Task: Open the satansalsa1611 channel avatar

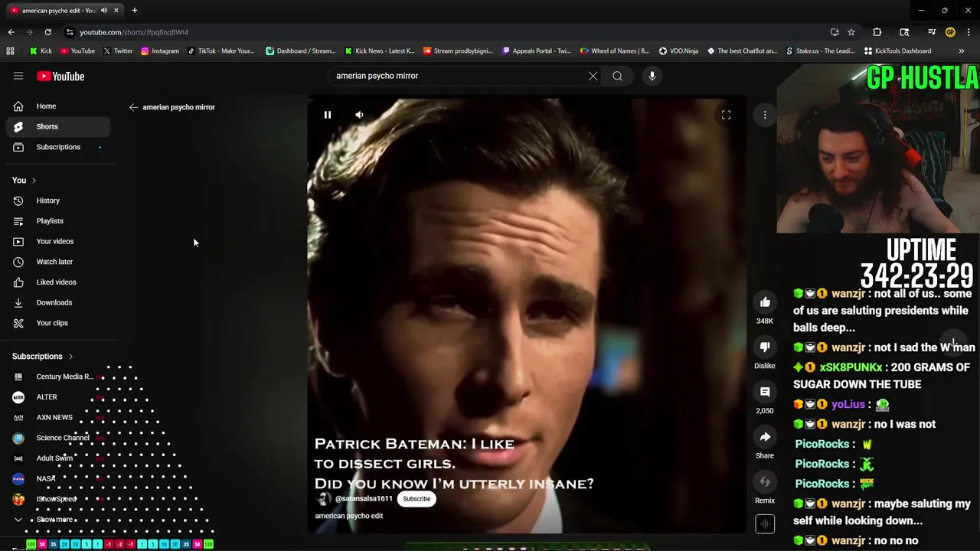Action: (x=324, y=499)
